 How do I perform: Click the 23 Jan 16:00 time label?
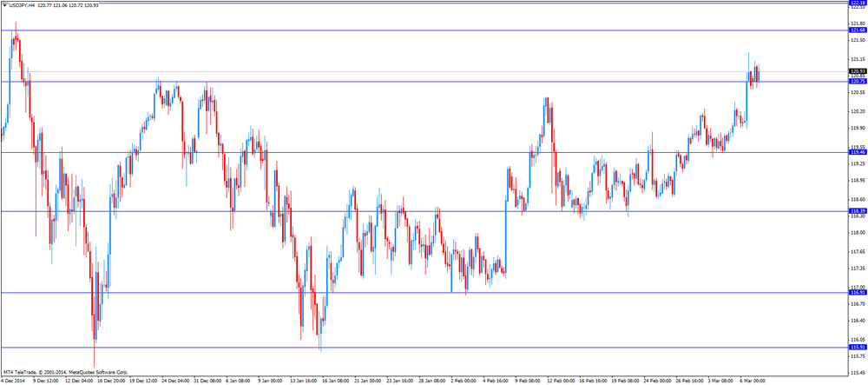pyautogui.click(x=400, y=382)
